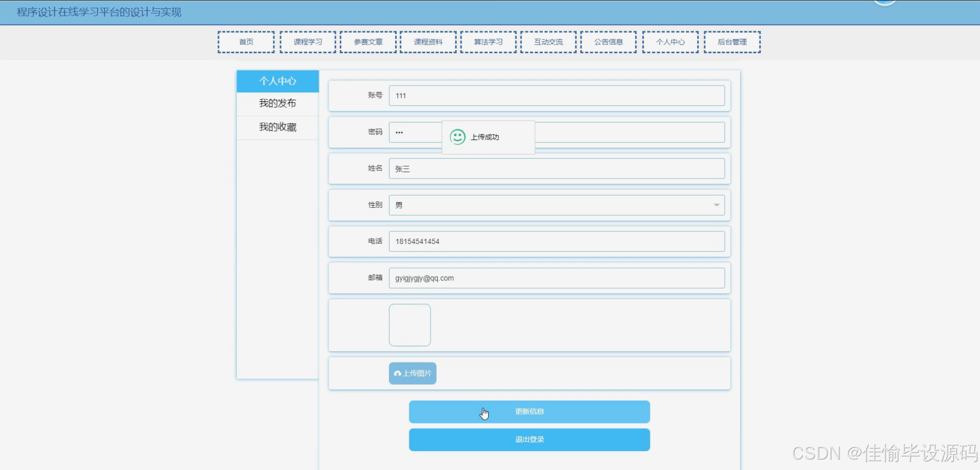Expand the gender dropdown arrow

[717, 205]
